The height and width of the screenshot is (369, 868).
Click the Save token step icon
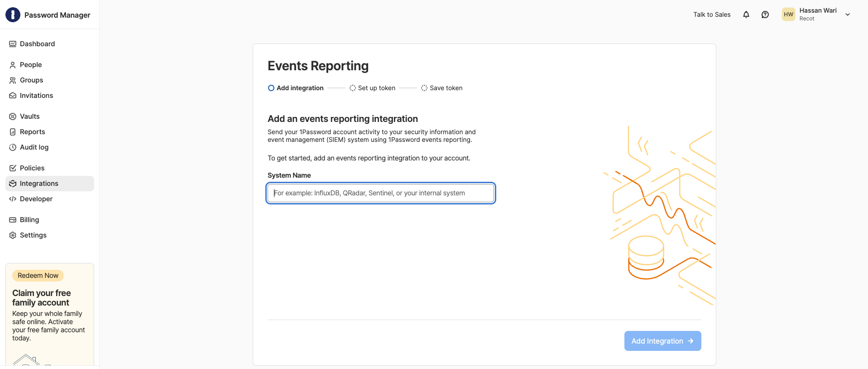(424, 88)
